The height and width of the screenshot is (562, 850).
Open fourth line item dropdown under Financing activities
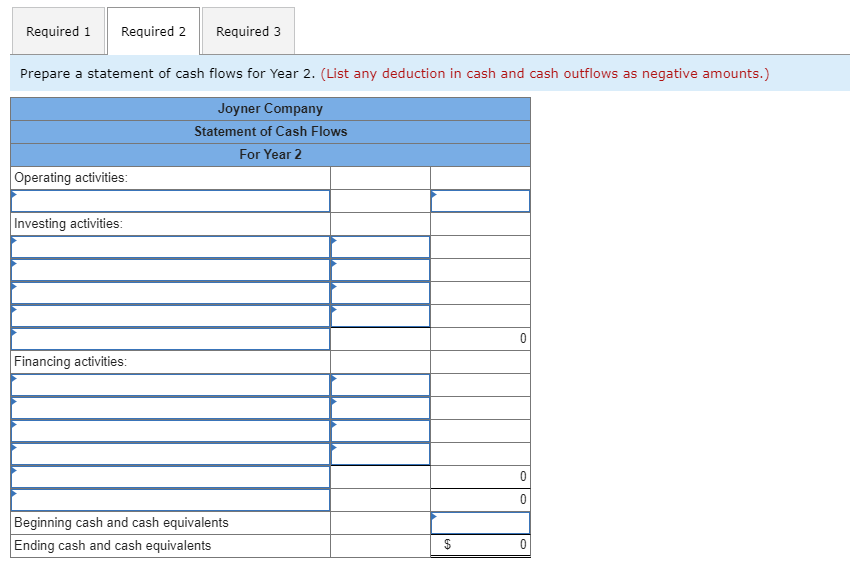[170, 454]
